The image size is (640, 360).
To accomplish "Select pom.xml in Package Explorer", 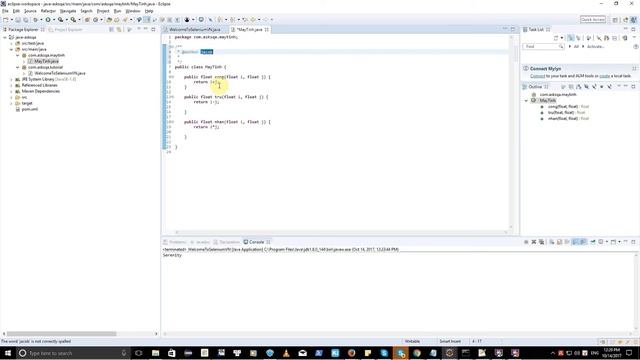I will (29, 109).
